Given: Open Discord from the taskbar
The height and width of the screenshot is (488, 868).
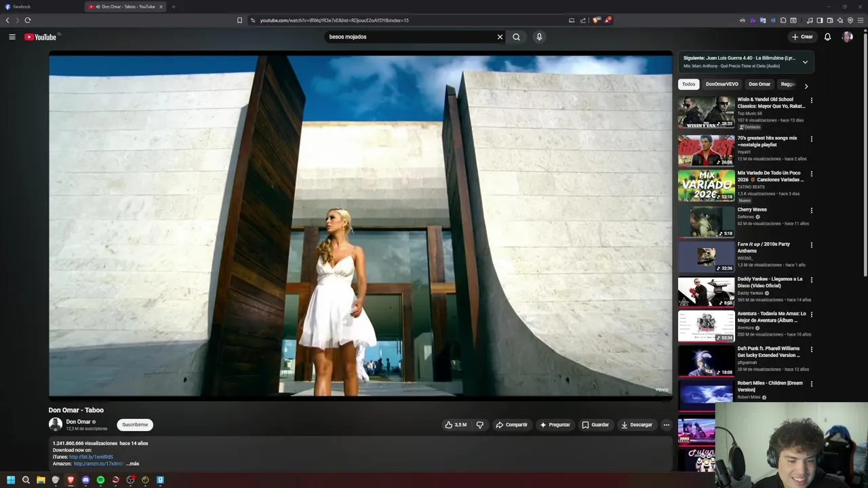Looking at the screenshot, I should pyautogui.click(x=85, y=480).
